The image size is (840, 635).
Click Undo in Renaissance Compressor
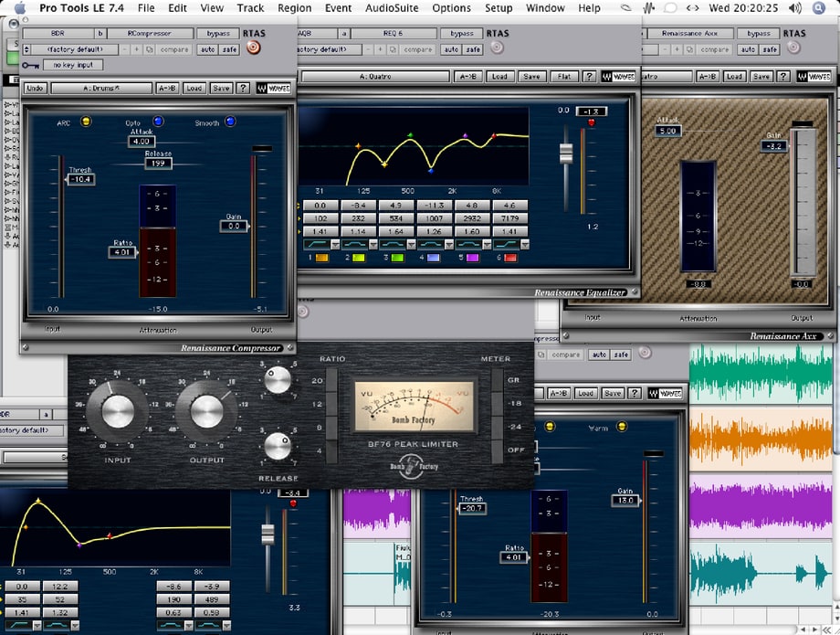35,88
